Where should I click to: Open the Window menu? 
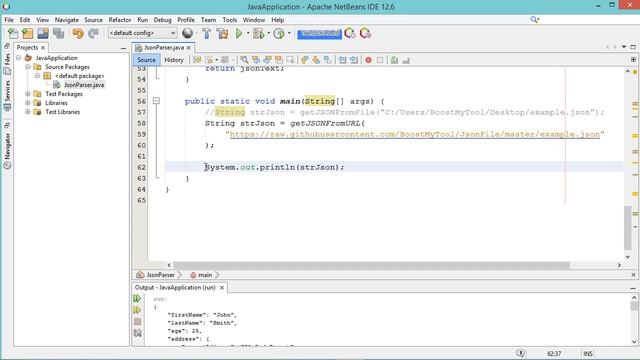tap(254, 20)
